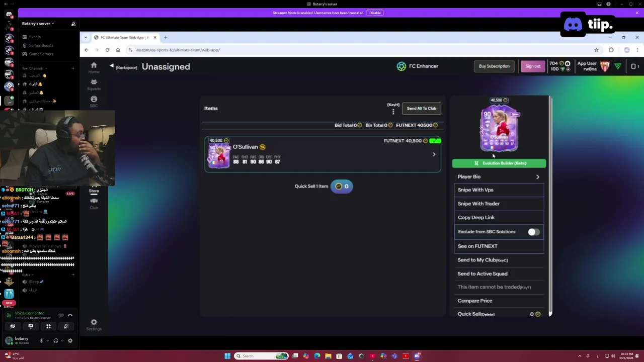Click the Windows taskbar Search box
The width and height of the screenshot is (644, 362).
click(x=261, y=356)
